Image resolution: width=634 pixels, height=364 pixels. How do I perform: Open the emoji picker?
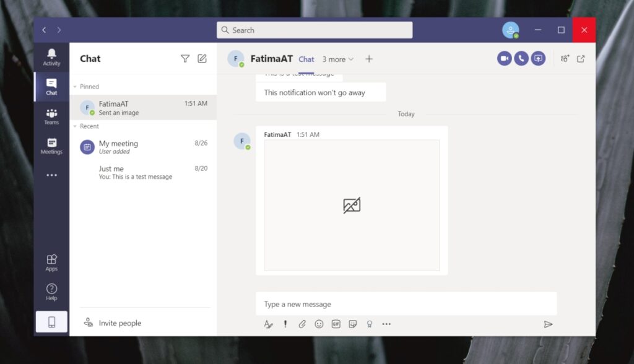(x=319, y=324)
